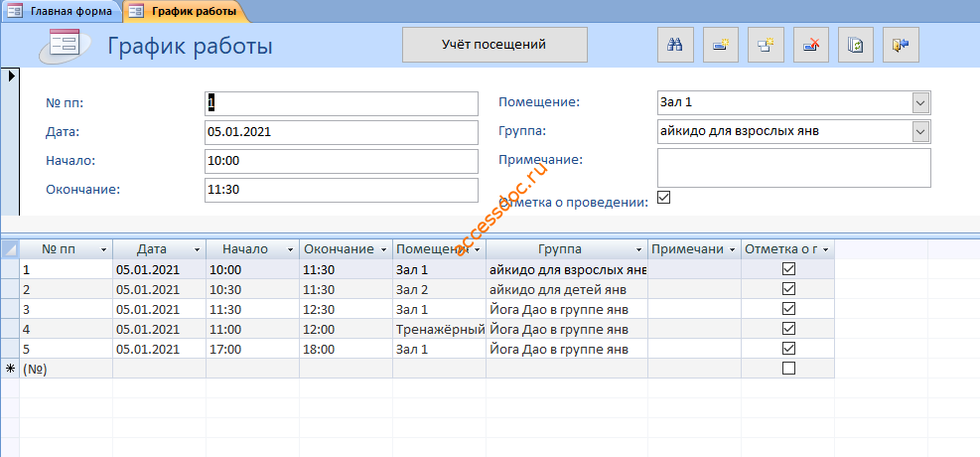Click the айкидо для взрослых янв cell in row 1
The image size is (980, 457).
click(x=567, y=269)
